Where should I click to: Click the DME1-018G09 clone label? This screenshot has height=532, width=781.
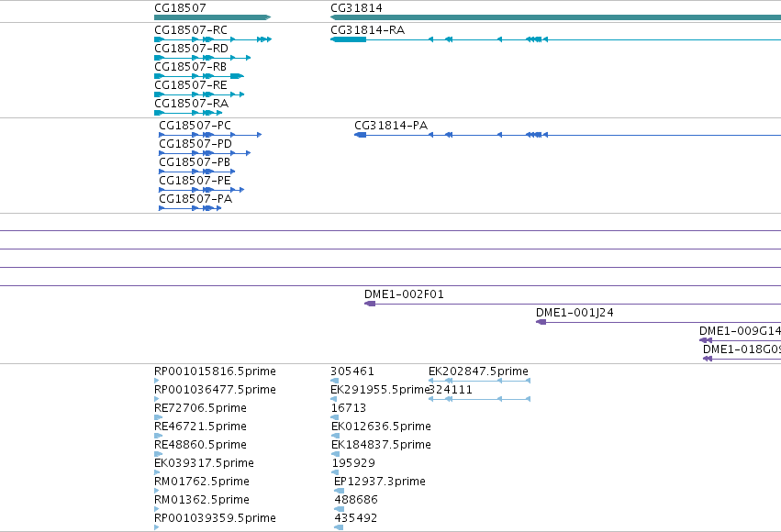[742, 349]
